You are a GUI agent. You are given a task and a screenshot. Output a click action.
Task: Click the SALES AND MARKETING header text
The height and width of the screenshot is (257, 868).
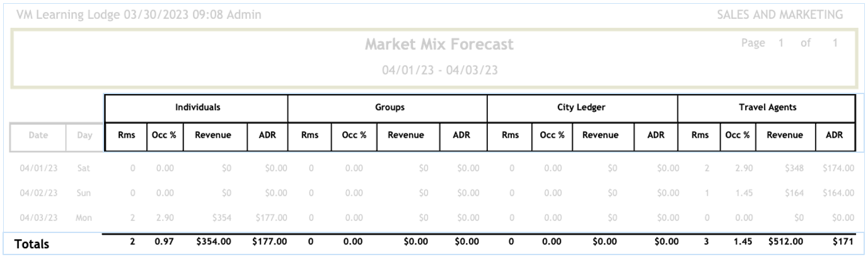click(780, 15)
